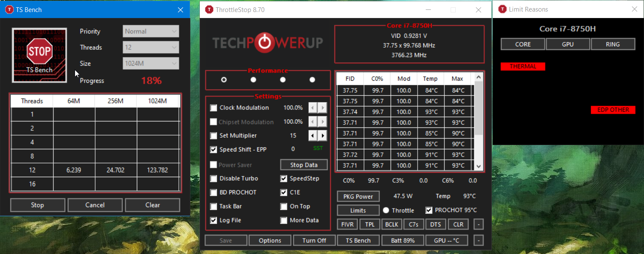Click the TS Bench window title icon

pyautogui.click(x=9, y=9)
